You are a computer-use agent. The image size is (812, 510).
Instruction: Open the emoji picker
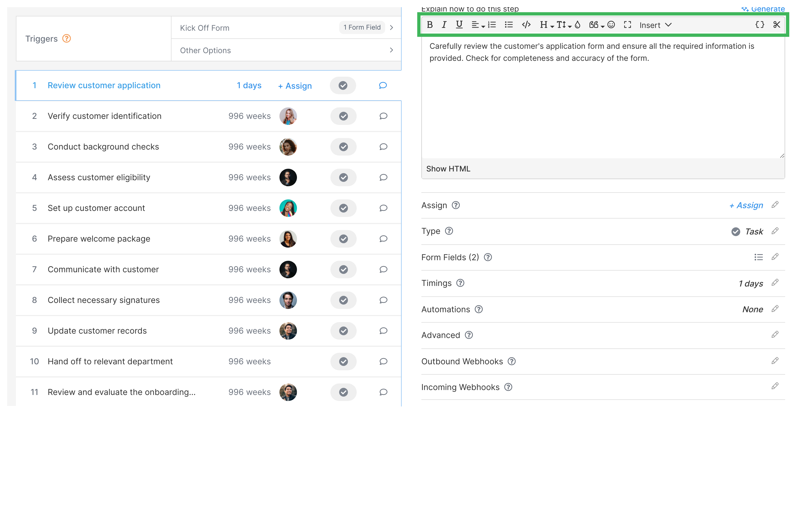point(611,25)
